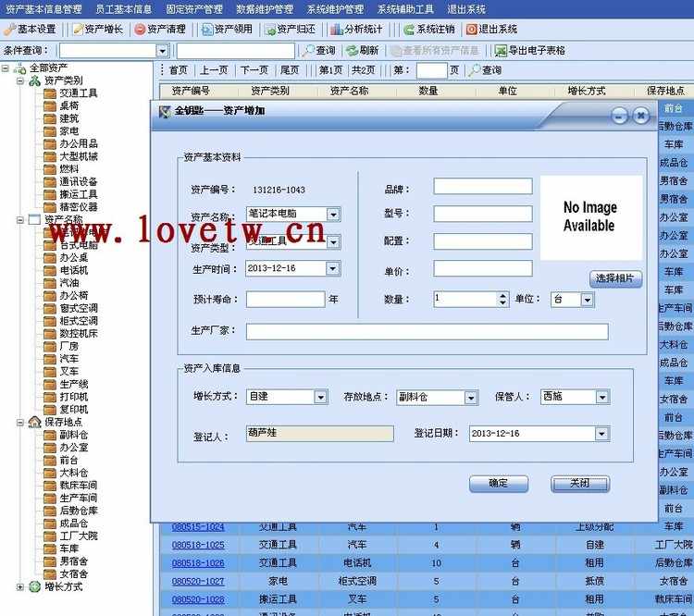Click the 数量 spinner arrows
The image size is (694, 616).
502,300
